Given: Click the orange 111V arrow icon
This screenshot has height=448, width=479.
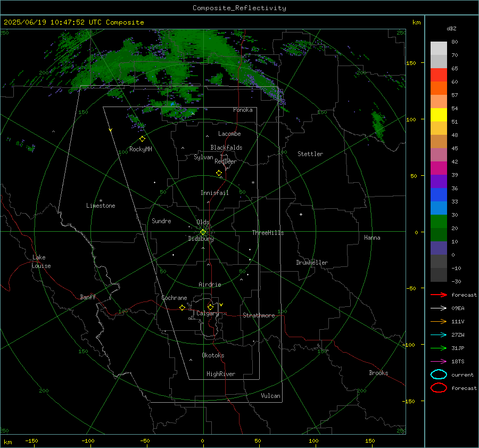Looking at the screenshot, I should tap(439, 321).
